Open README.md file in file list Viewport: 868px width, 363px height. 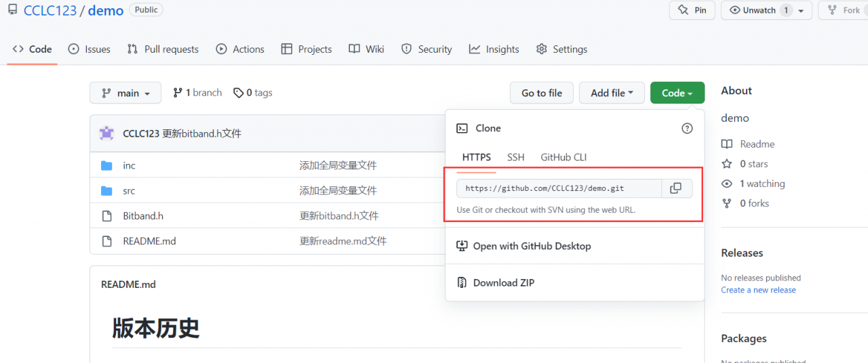click(x=149, y=241)
